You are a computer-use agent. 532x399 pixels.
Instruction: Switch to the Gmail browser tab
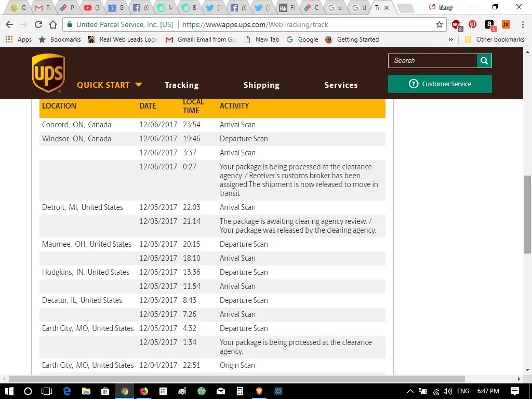pyautogui.click(x=43, y=8)
